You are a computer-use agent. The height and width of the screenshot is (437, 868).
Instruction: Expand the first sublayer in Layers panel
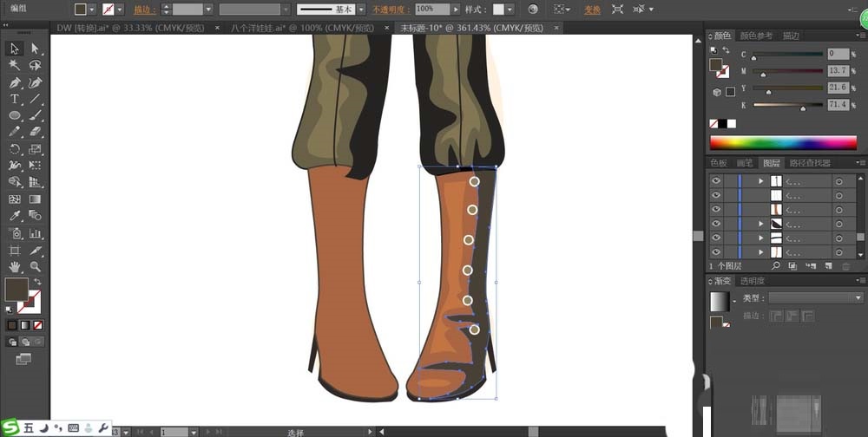tap(761, 181)
